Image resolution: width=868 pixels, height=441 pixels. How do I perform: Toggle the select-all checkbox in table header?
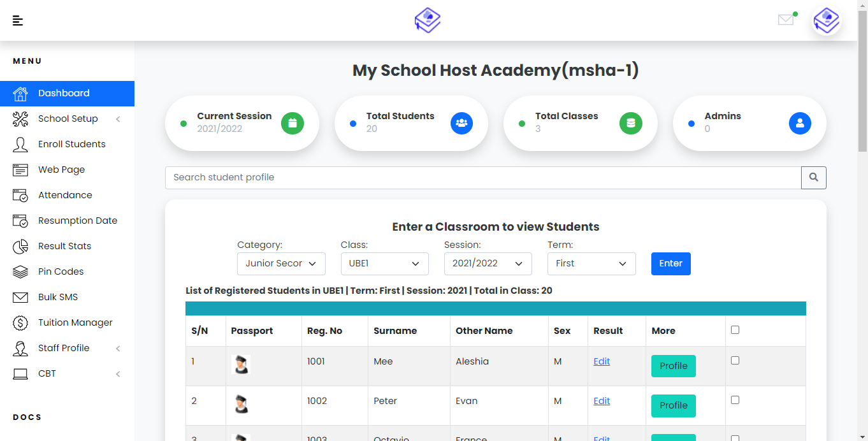[x=735, y=330]
